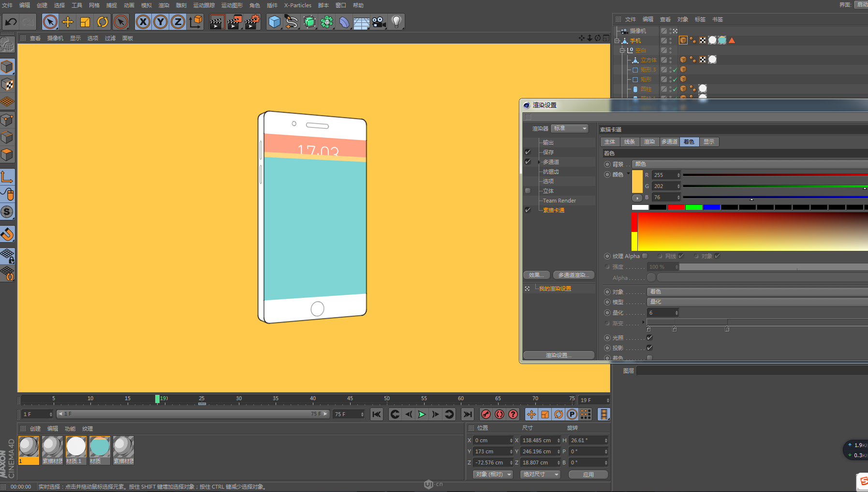Select the Rotate tool

click(x=103, y=22)
